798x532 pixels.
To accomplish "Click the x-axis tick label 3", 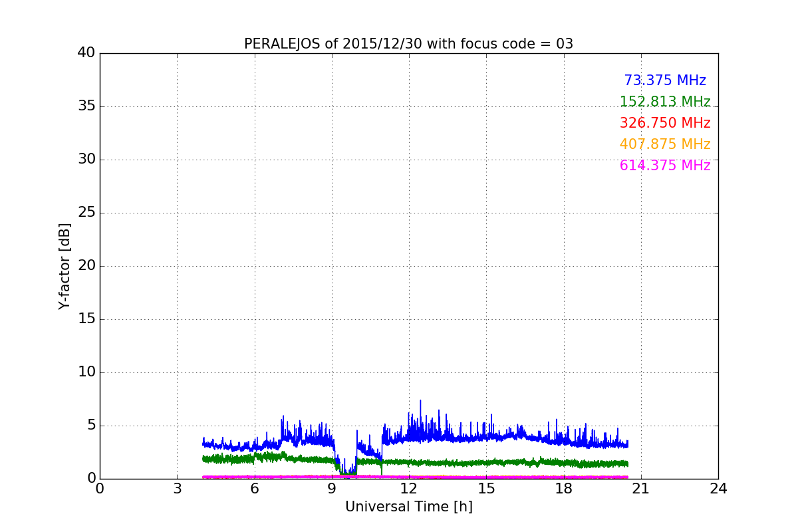I will (x=177, y=489).
